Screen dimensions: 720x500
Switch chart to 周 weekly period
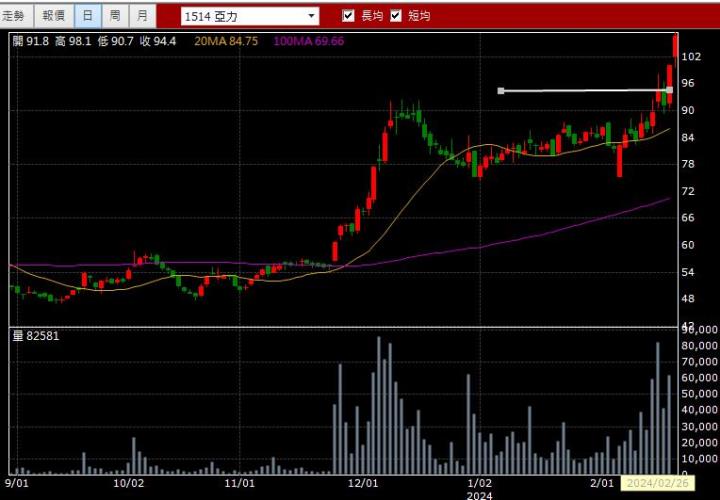click(115, 16)
